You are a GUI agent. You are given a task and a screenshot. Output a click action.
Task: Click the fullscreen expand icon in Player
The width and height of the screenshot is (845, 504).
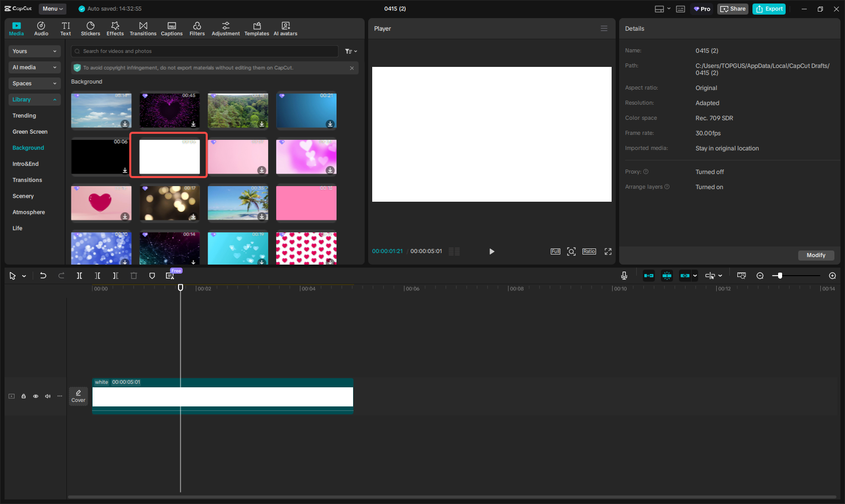(608, 251)
